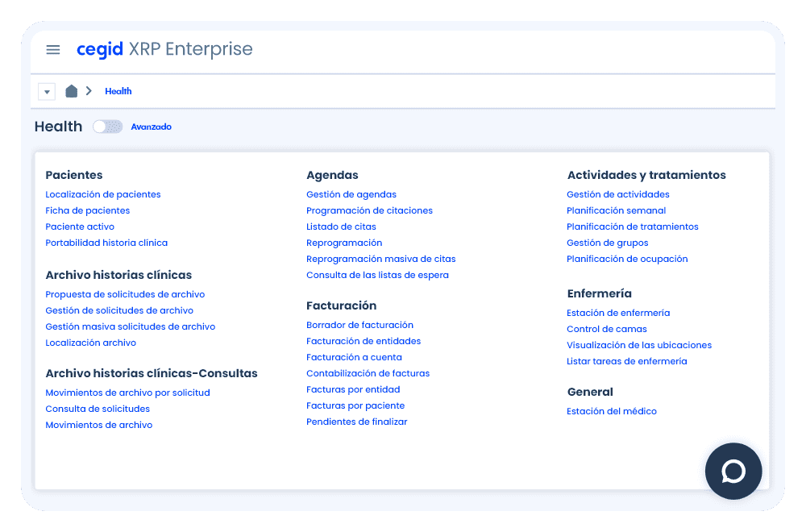
Task: Expand the breadcrumb dropdown arrow
Action: (47, 92)
